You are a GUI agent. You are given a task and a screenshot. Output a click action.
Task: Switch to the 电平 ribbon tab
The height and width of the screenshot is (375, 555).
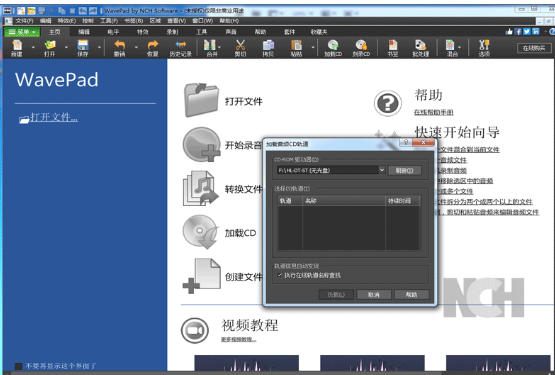tap(113, 32)
